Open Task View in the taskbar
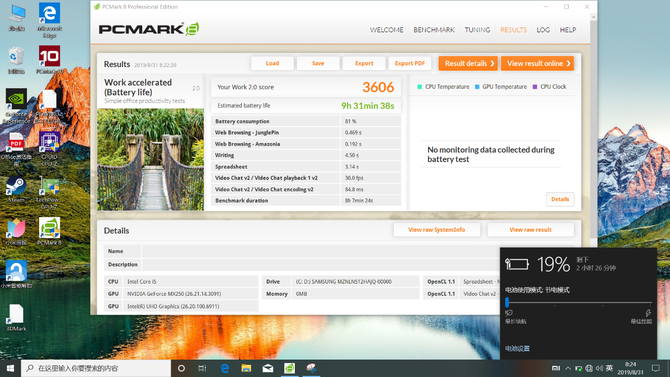Screen dimensions: 670x377 click(x=203, y=368)
